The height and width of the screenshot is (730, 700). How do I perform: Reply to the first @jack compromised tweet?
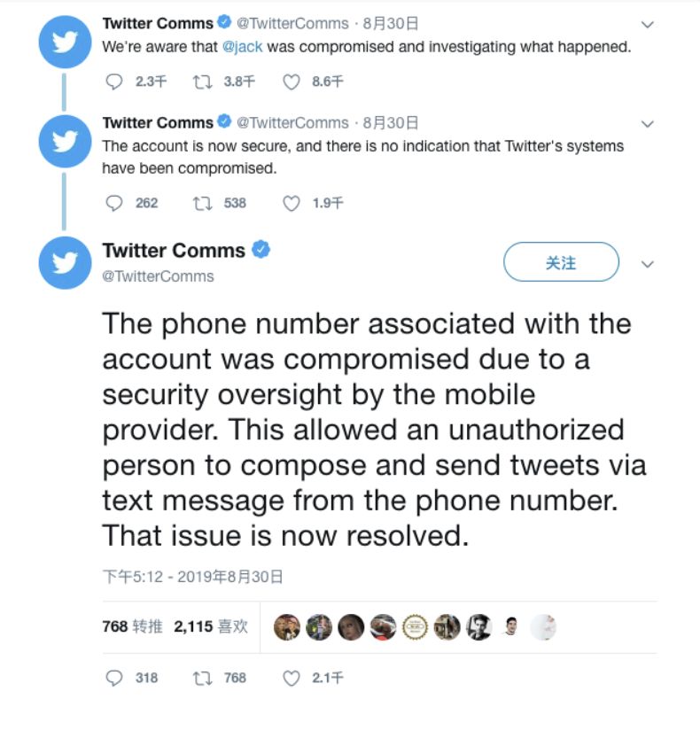tap(113, 82)
